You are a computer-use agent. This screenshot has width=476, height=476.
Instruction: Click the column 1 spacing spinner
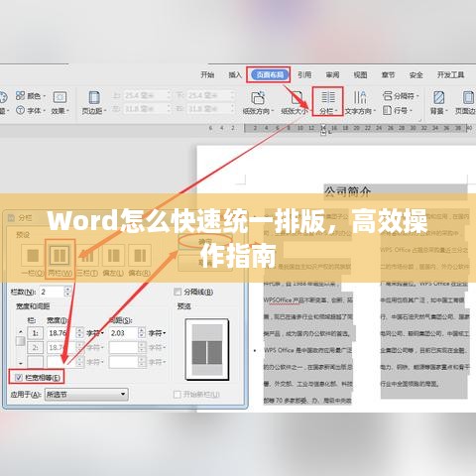pos(142,333)
